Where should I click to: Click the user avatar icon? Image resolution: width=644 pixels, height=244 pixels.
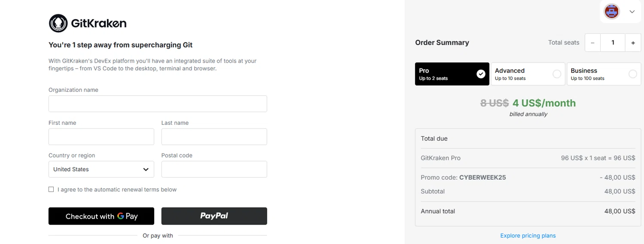(x=612, y=12)
